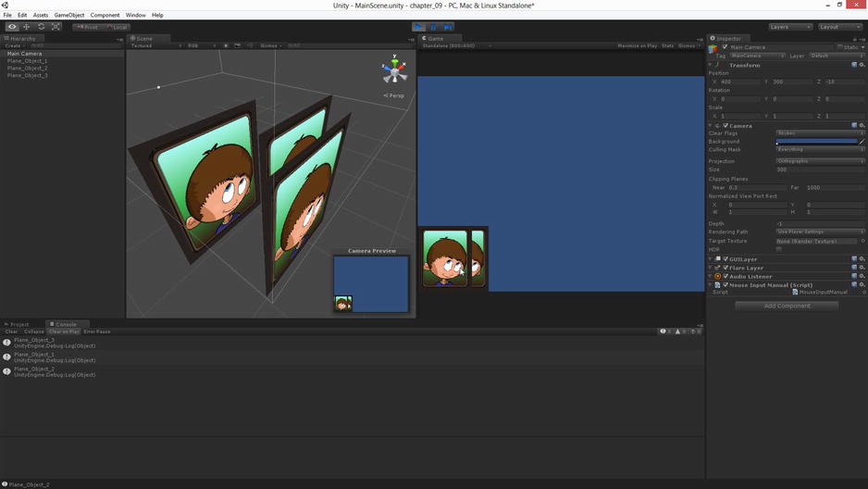Switch to the Project tab

[x=18, y=324]
